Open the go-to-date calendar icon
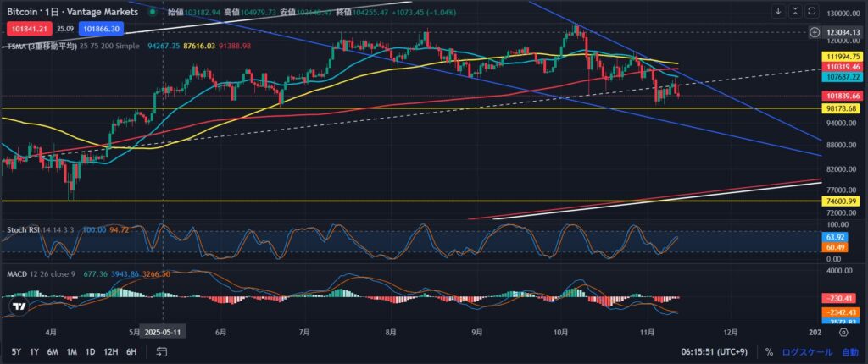Image resolution: width=868 pixels, height=364 pixels. [x=161, y=351]
